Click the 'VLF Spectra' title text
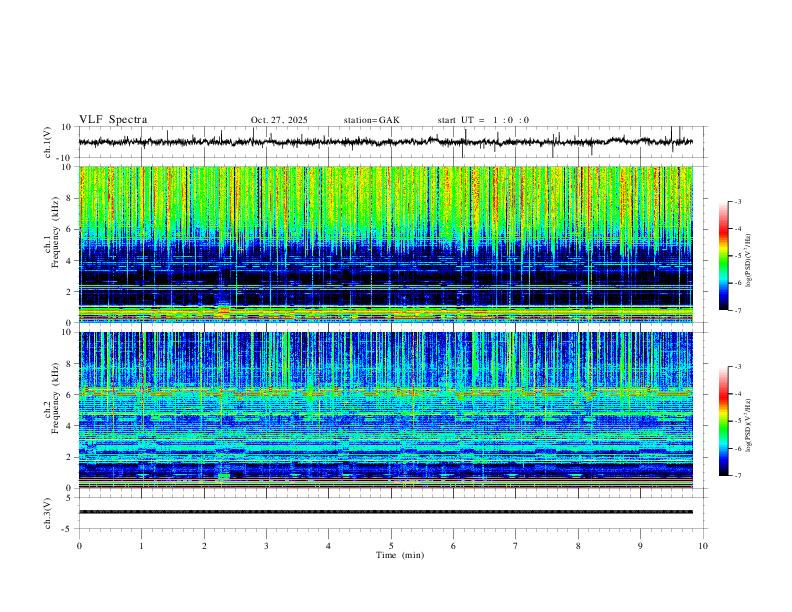 [x=113, y=120]
